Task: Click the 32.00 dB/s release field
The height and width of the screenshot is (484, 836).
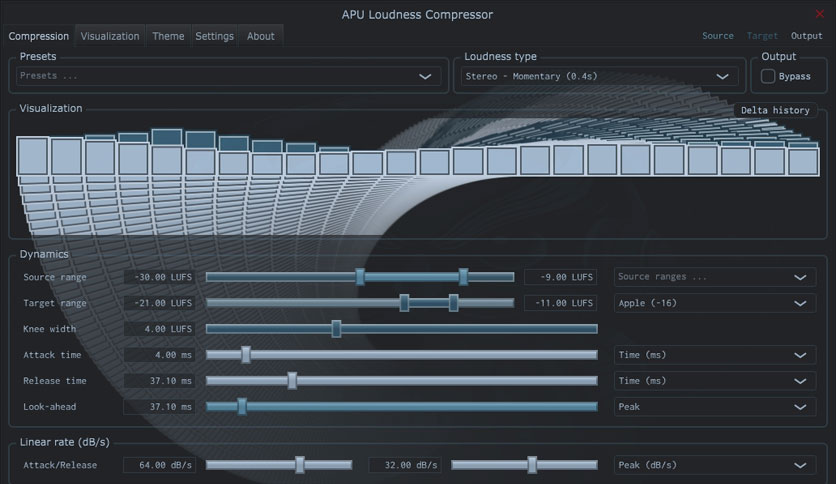Action: 405,465
